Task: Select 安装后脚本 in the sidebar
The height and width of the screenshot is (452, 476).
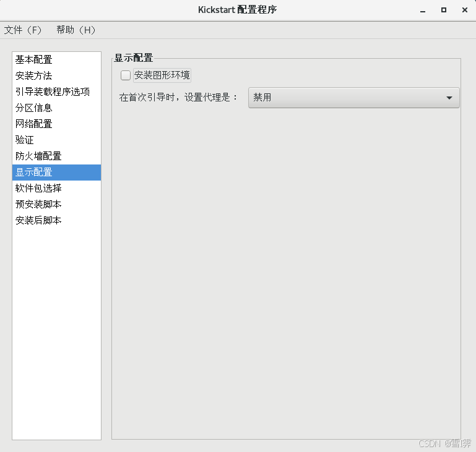Action: (56, 220)
